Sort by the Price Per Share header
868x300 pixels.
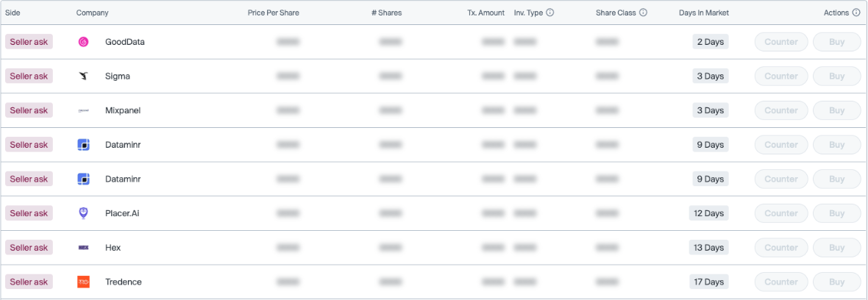[x=273, y=12]
